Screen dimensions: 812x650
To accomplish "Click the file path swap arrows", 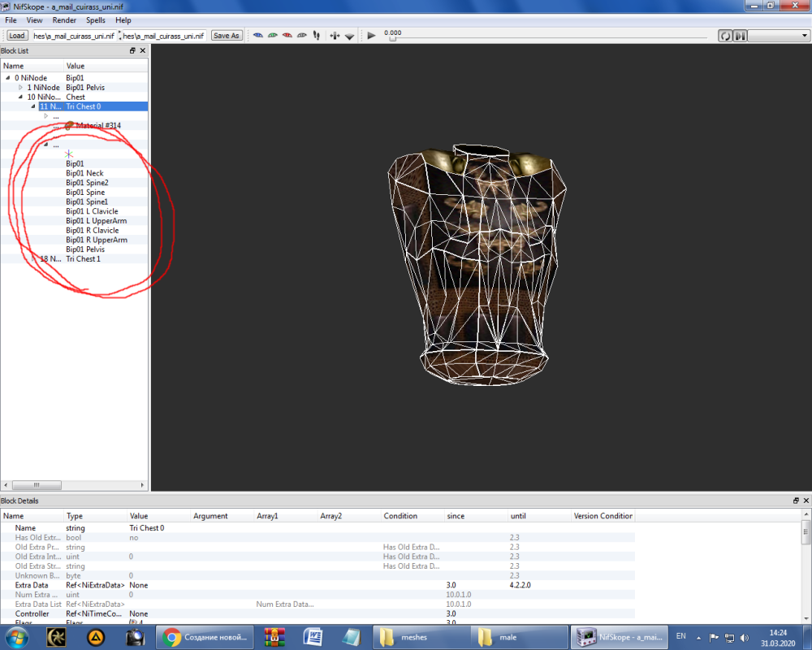I will tap(119, 36).
